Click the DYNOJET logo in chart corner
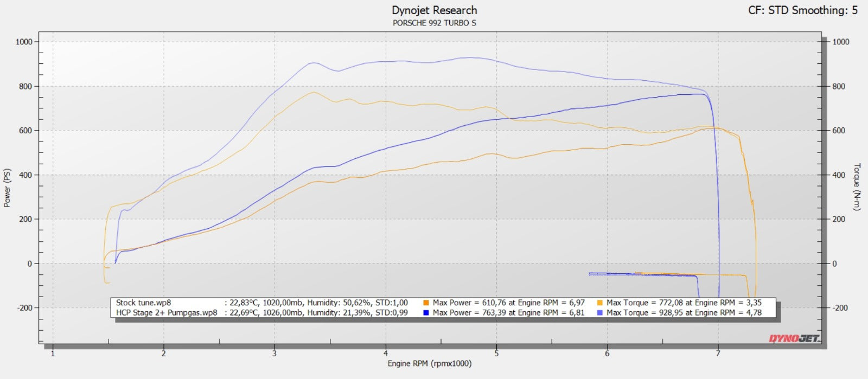868x379 pixels. click(794, 339)
